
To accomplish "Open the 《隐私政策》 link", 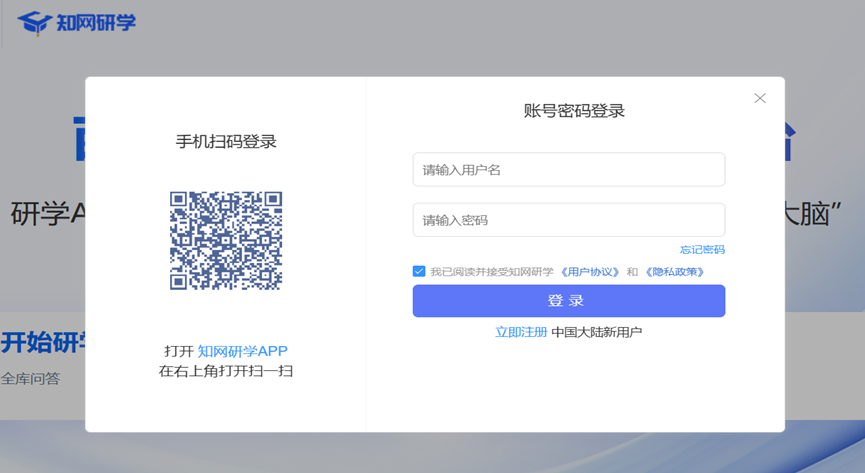I will [674, 272].
